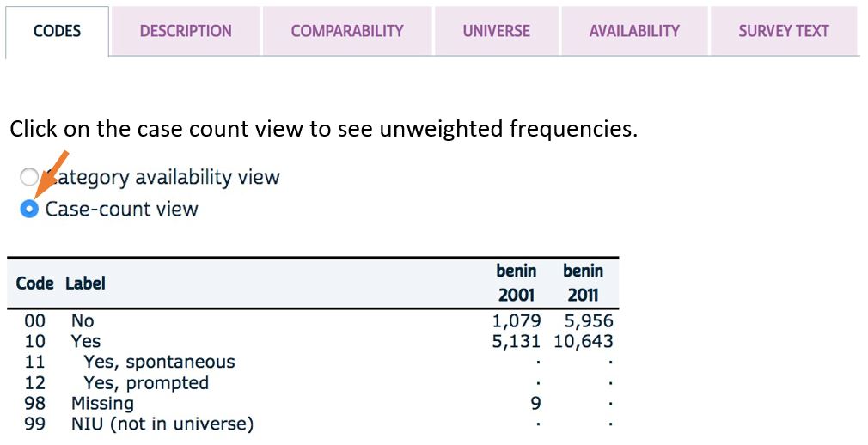Select the code 10 Yes row
The height and width of the screenshot is (445, 868).
[86, 341]
